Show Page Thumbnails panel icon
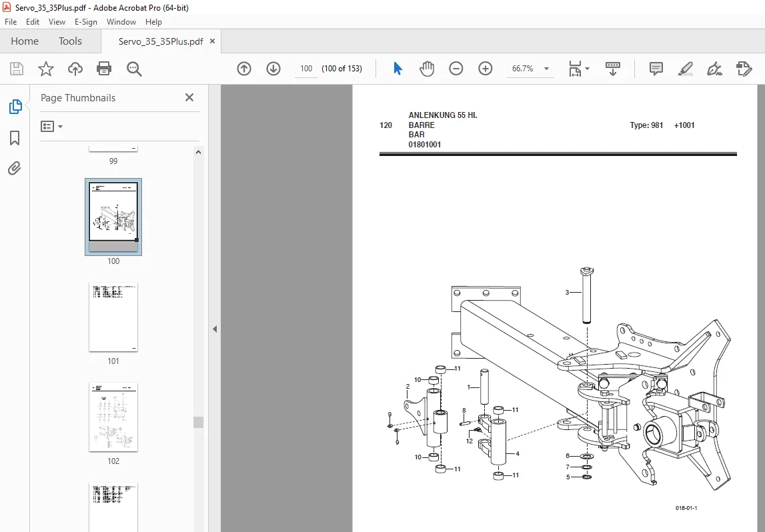Viewport: 765px width, 532px height. point(15,107)
